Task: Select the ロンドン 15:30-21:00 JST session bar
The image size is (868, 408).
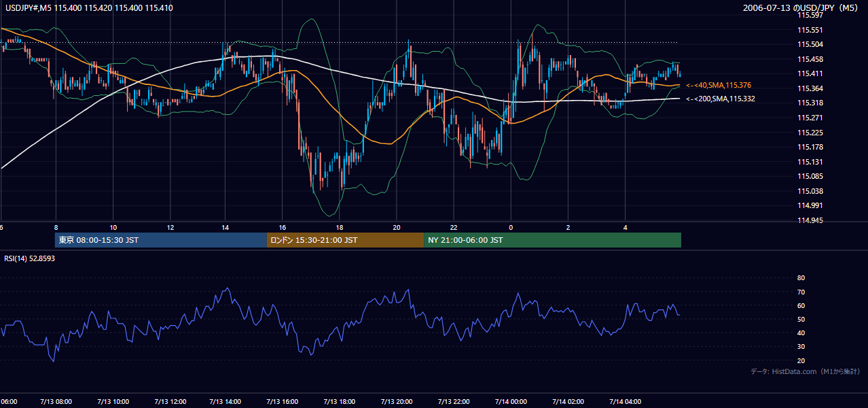Action: (345, 240)
